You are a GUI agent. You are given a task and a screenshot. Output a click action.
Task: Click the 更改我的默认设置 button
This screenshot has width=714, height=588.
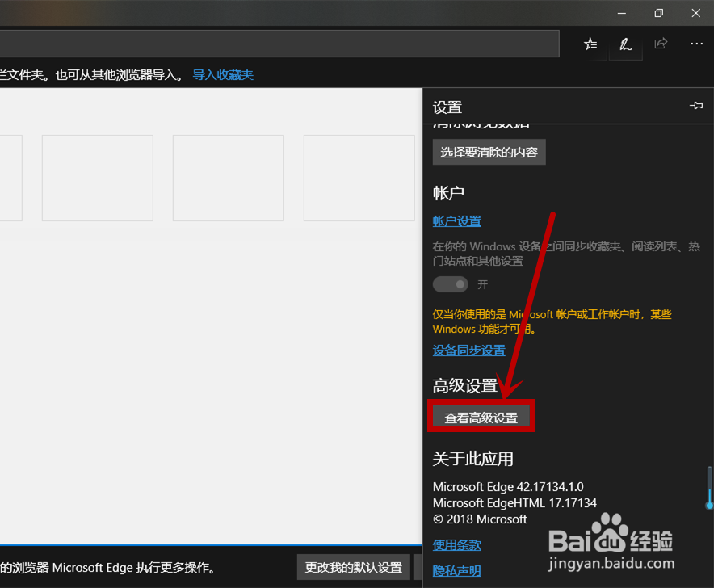point(353,568)
